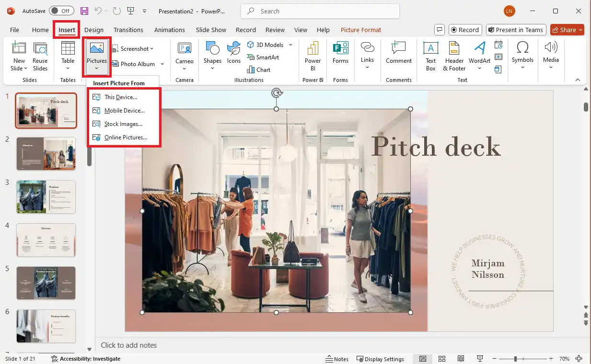Expand the Symbols dropdown
This screenshot has width=591, height=364.
coord(522,68)
